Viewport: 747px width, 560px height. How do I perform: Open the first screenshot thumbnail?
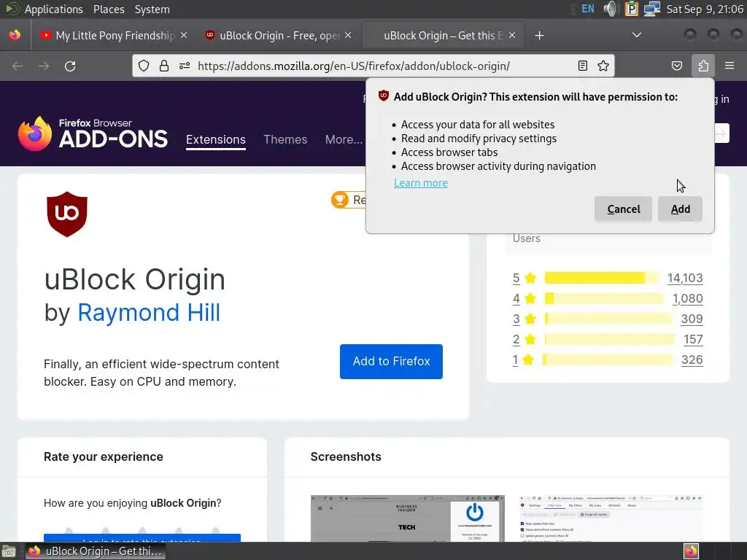pyautogui.click(x=407, y=518)
